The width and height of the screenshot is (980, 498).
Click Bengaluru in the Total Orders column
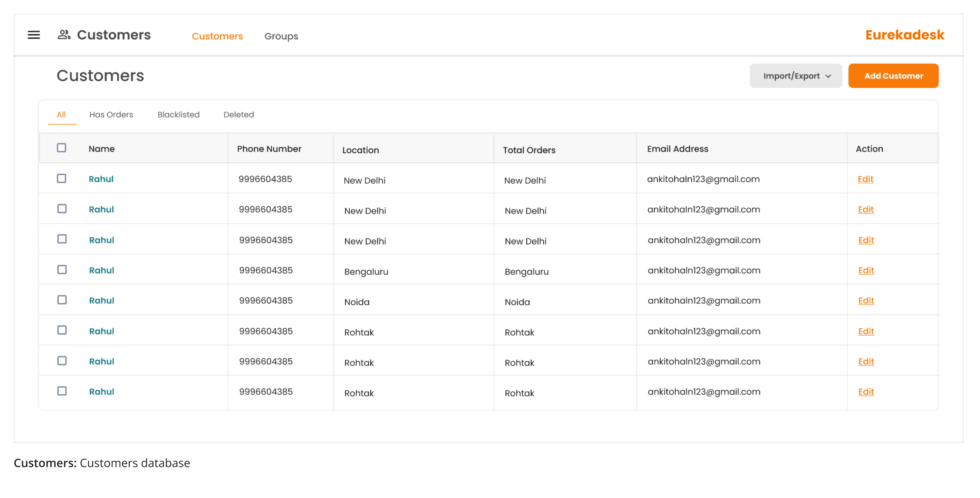click(527, 272)
